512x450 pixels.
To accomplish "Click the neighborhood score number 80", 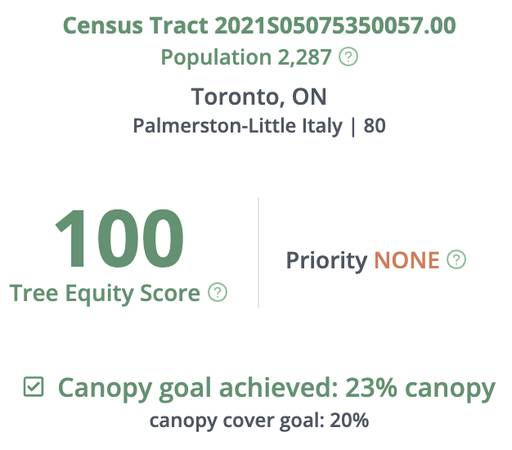I will (375, 126).
